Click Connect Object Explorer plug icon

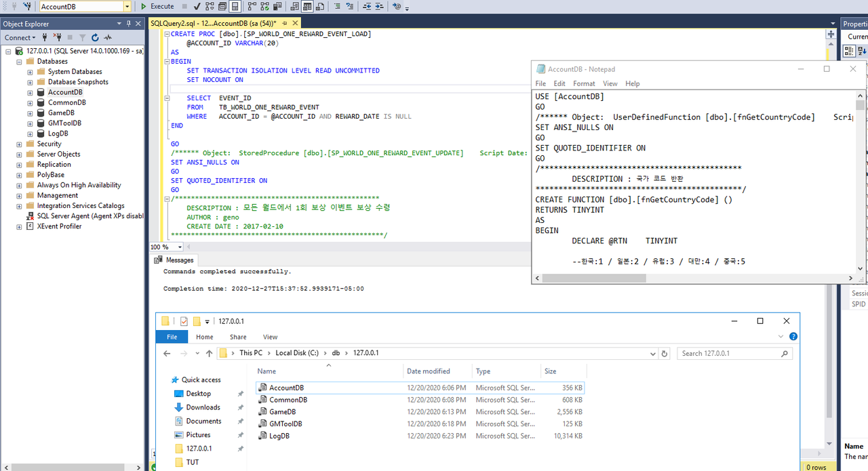pyautogui.click(x=45, y=37)
